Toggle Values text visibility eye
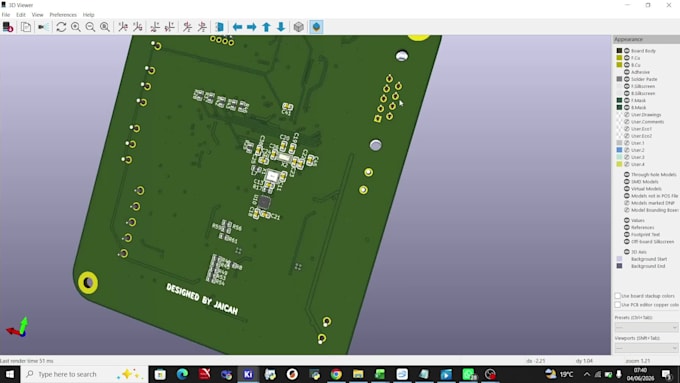680x383 pixels. click(x=627, y=220)
